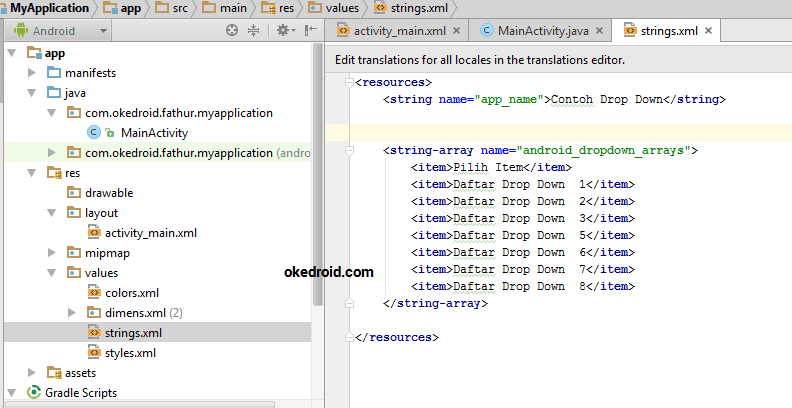Fold the string-array block in the gutter
792x408 pixels.
pyautogui.click(x=349, y=150)
